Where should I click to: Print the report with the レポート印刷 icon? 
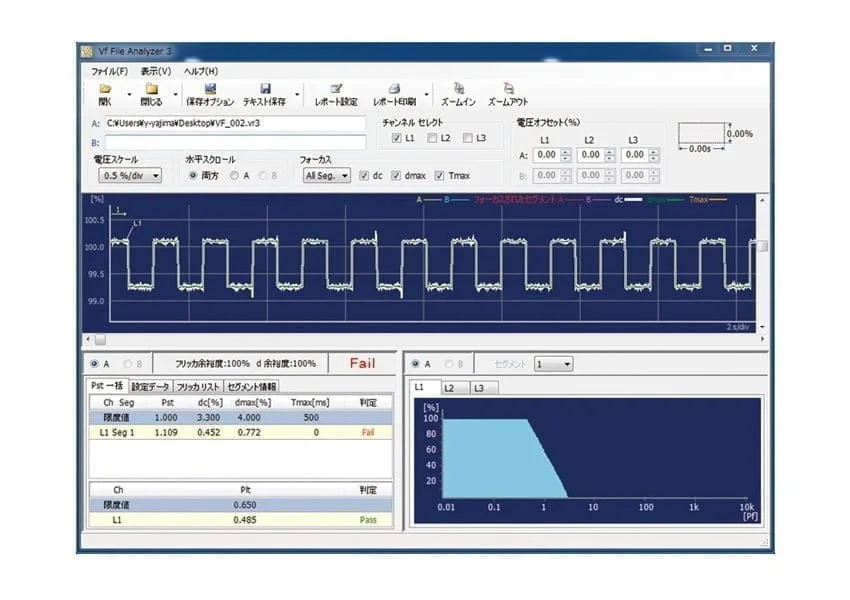(395, 89)
